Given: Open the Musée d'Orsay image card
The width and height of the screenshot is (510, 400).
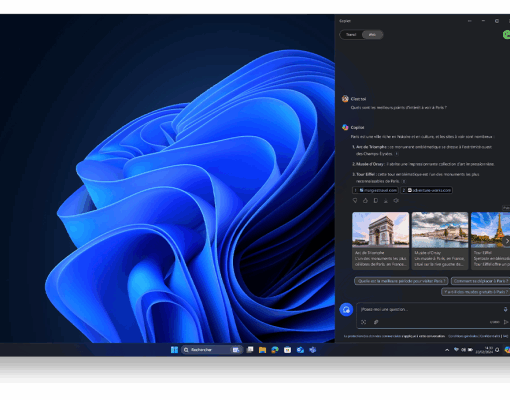Looking at the screenshot, I should pos(440,240).
